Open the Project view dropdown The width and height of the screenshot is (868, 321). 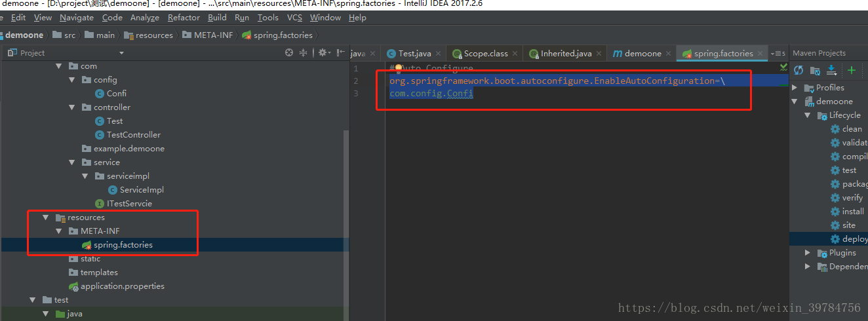click(x=121, y=53)
